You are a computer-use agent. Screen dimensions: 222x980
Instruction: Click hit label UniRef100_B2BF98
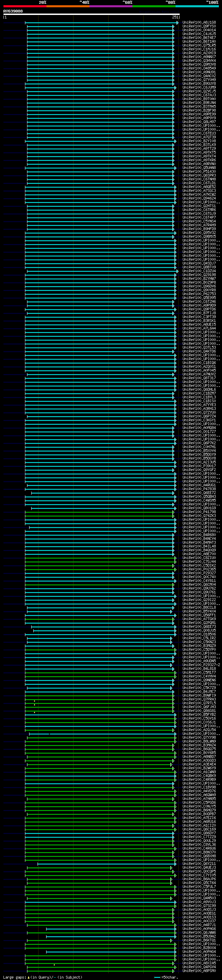pyautogui.click(x=199, y=110)
